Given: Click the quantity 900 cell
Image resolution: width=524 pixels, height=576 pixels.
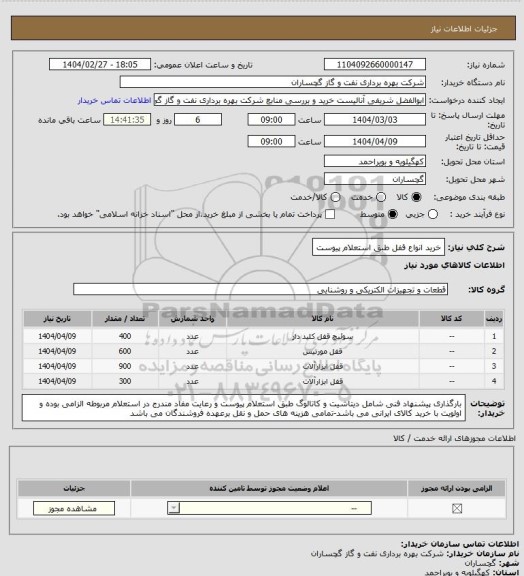Looking at the screenshot, I should click(x=125, y=366).
